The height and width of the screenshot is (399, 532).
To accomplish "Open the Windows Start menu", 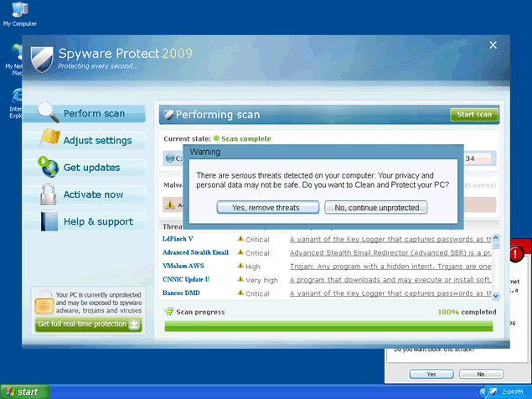I will pos(23,391).
